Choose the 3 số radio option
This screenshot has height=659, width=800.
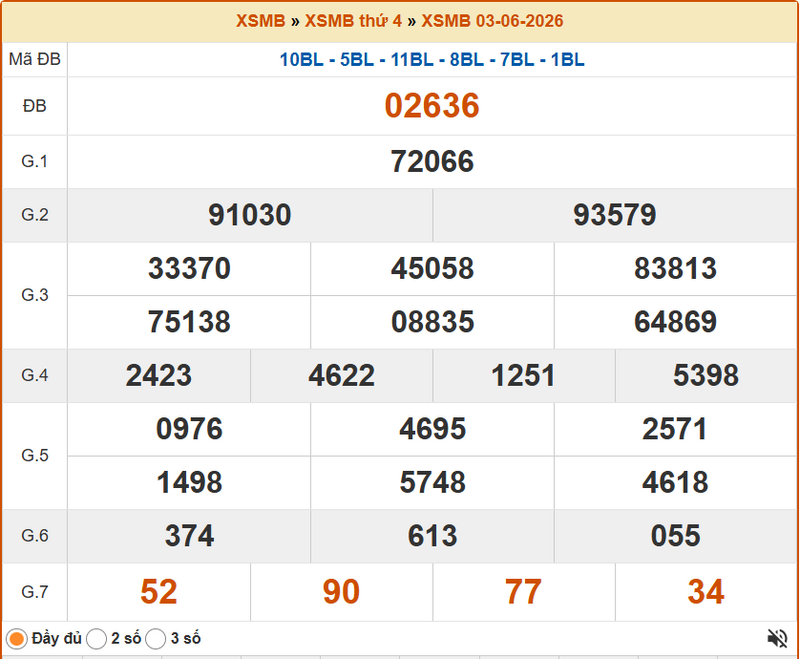tap(156, 639)
